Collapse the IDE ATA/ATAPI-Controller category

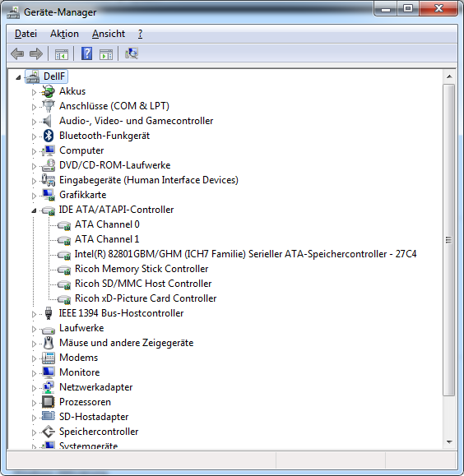pyautogui.click(x=34, y=210)
